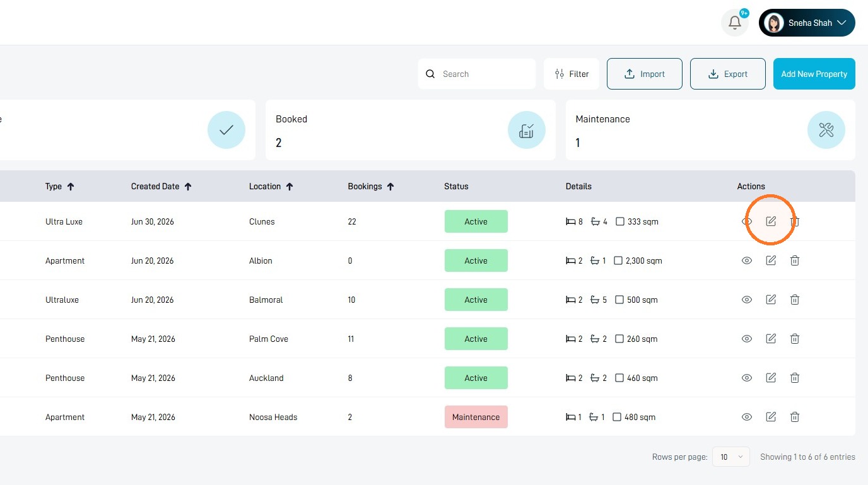This screenshot has width=868, height=485.
Task: Click the Ultra Luxe type cell
Action: (x=64, y=221)
